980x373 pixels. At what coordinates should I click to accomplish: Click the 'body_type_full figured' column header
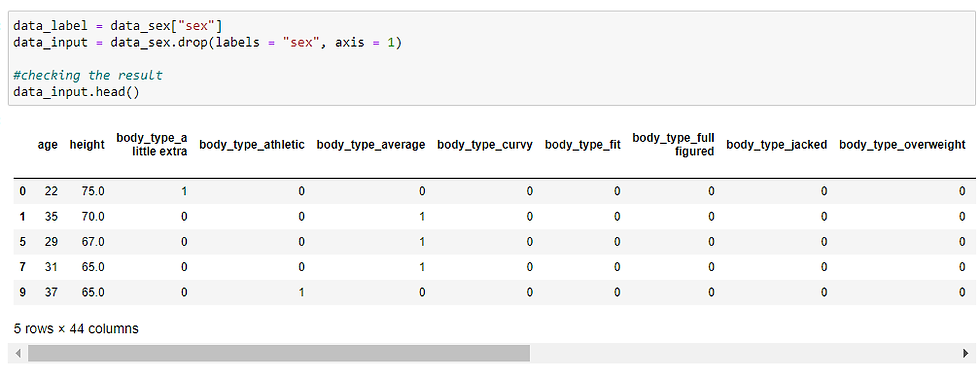pyautogui.click(x=673, y=145)
